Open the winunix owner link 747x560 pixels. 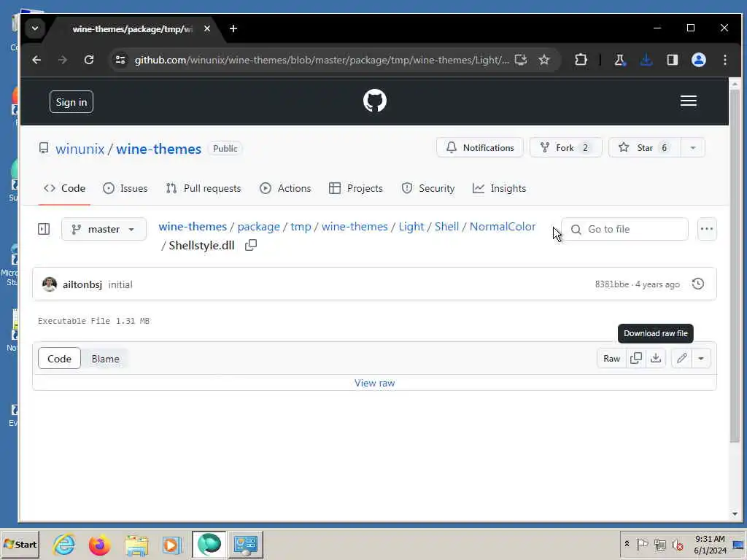coord(80,149)
